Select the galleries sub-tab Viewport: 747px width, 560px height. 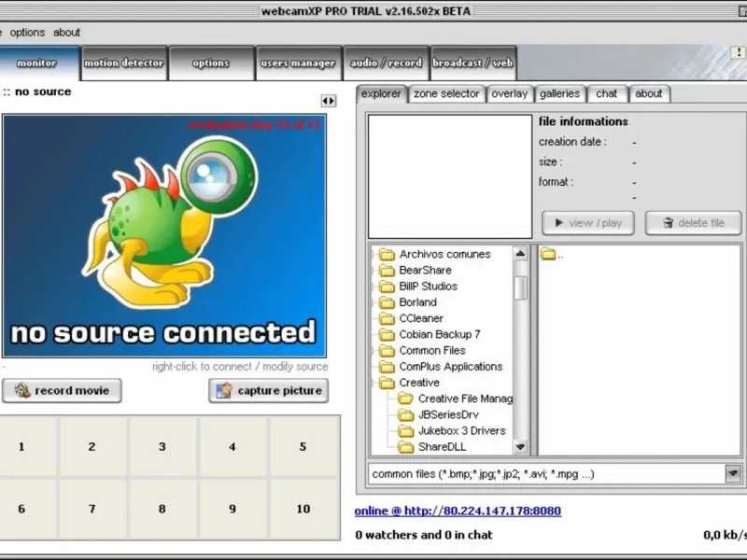559,94
